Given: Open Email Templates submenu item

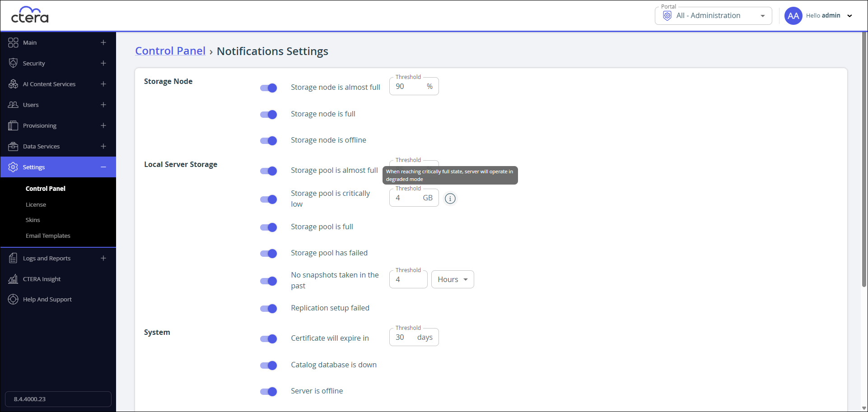Looking at the screenshot, I should [x=48, y=236].
